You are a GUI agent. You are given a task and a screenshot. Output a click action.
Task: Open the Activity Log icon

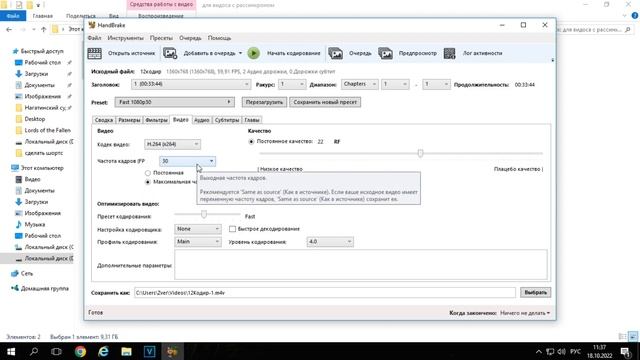point(449,53)
